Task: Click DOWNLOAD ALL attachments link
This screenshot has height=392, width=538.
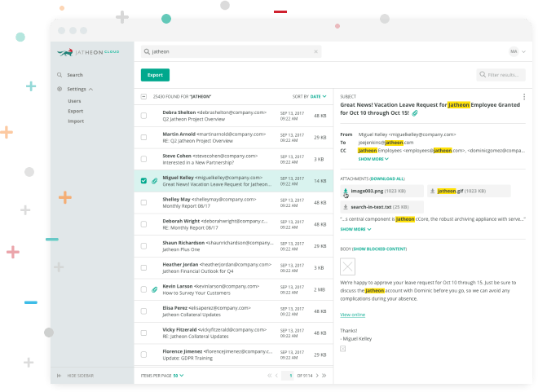Action: coord(387,178)
